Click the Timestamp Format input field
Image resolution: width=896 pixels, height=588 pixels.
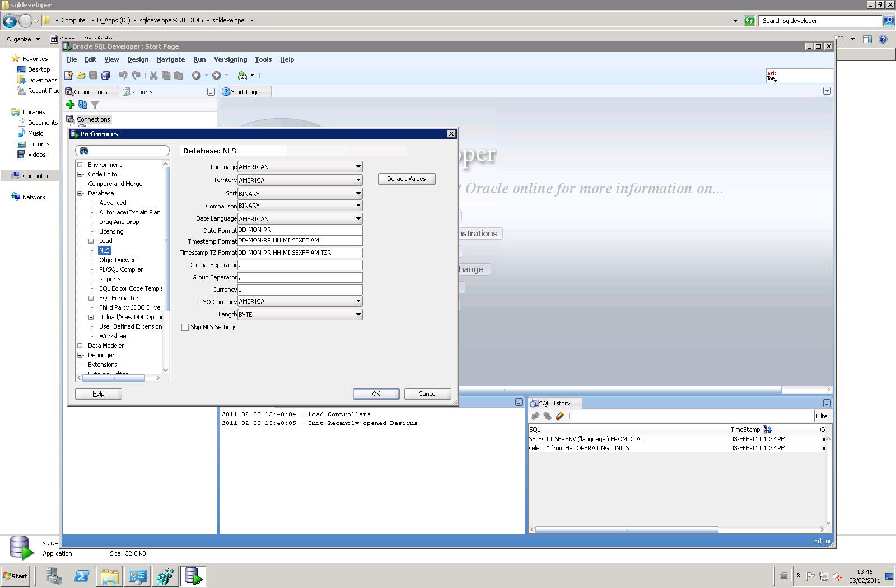pos(300,240)
